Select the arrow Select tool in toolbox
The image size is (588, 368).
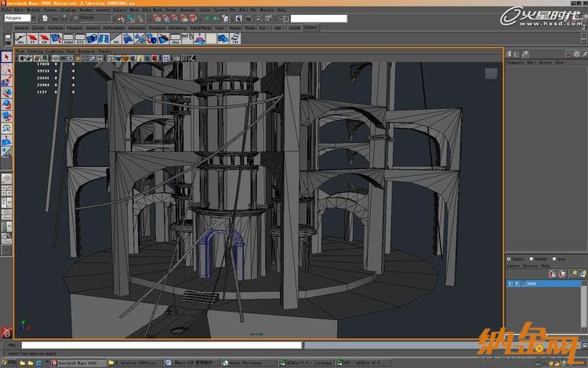(x=6, y=57)
